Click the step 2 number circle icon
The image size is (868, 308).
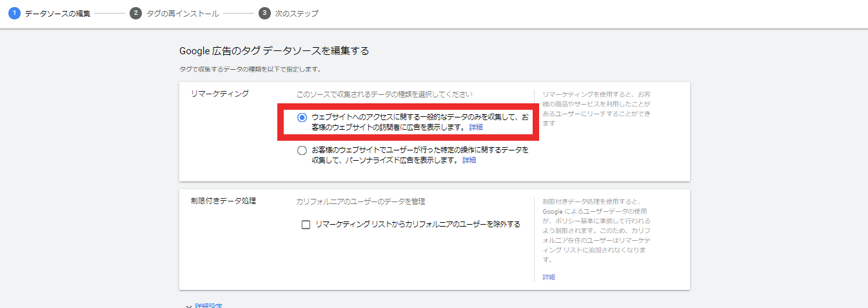(x=135, y=13)
